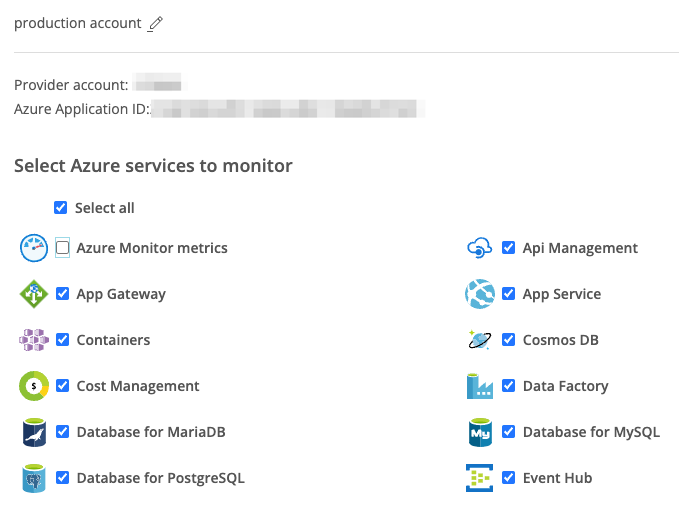Uncheck the App Gateway checkbox
Image resolution: width=679 pixels, height=506 pixels.
(63, 294)
